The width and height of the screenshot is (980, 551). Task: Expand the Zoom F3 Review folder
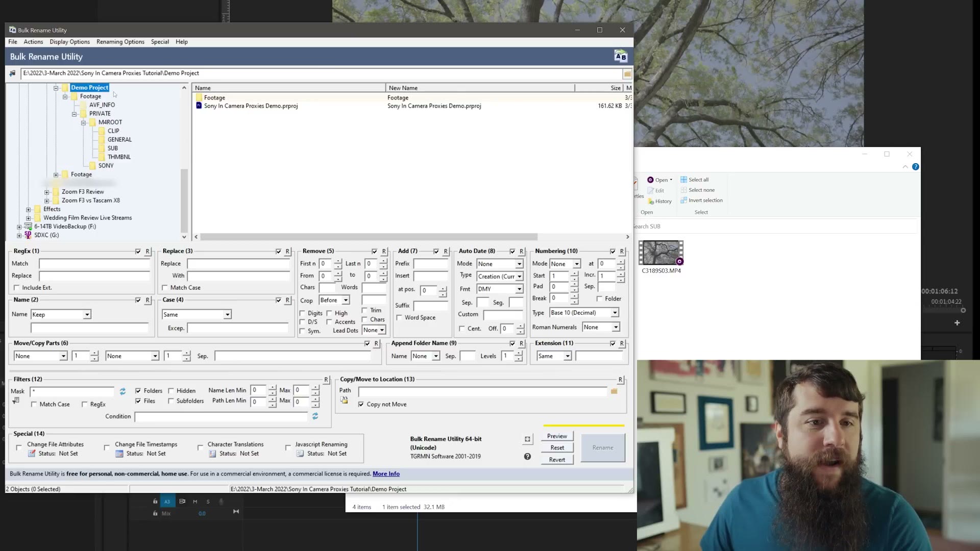tap(46, 192)
